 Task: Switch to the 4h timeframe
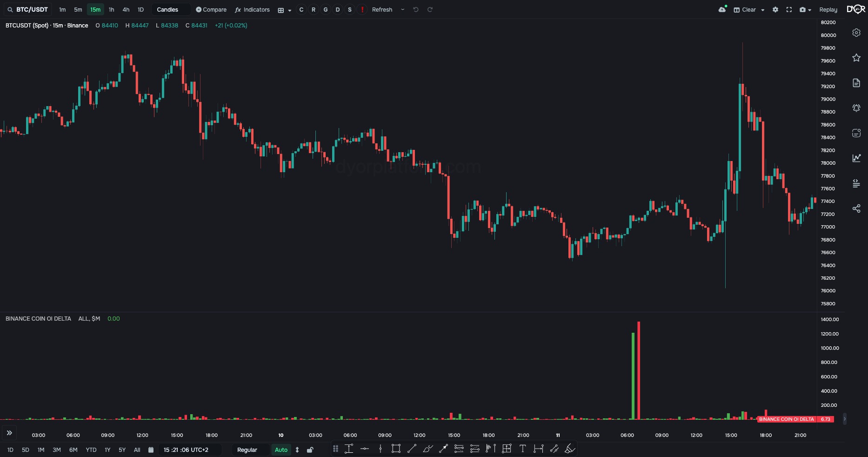126,9
